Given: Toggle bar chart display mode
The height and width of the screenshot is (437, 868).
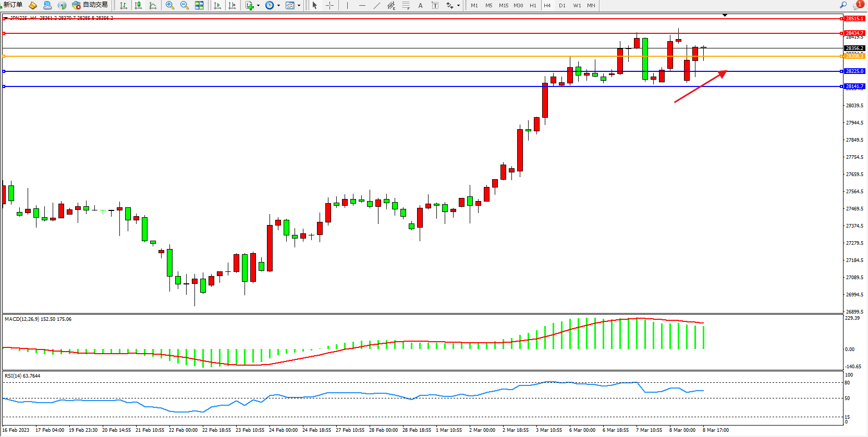Looking at the screenshot, I should [x=124, y=5].
